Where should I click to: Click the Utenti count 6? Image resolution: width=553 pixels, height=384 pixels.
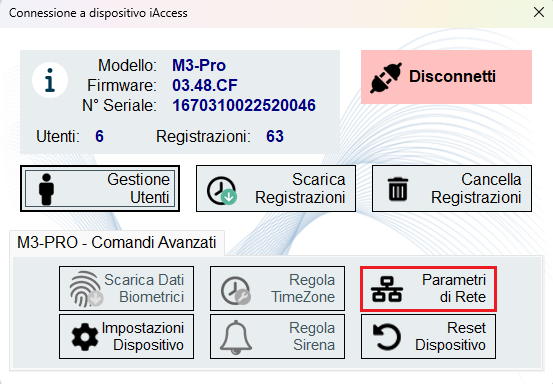click(x=99, y=136)
